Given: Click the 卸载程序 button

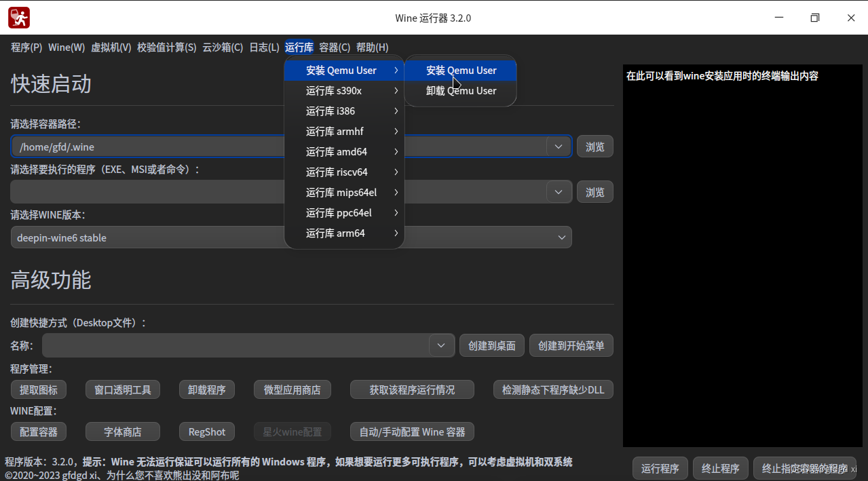Looking at the screenshot, I should [x=207, y=389].
